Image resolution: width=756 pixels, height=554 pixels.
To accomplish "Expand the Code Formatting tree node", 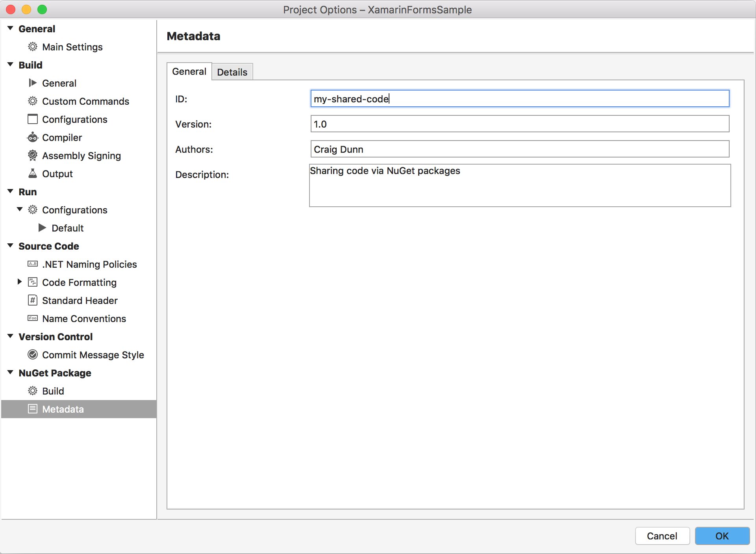I will click(19, 282).
